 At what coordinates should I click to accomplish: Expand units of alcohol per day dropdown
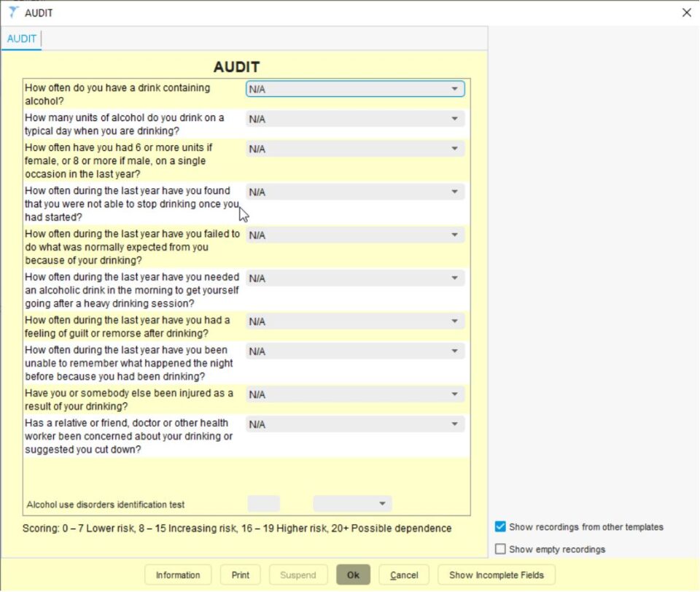355,119
